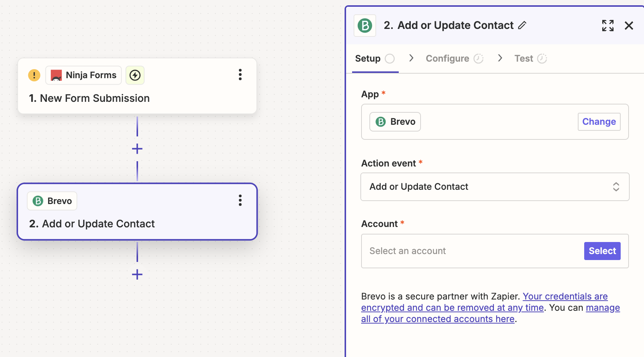Switch to the Configure tab
The width and height of the screenshot is (644, 357).
(x=447, y=58)
